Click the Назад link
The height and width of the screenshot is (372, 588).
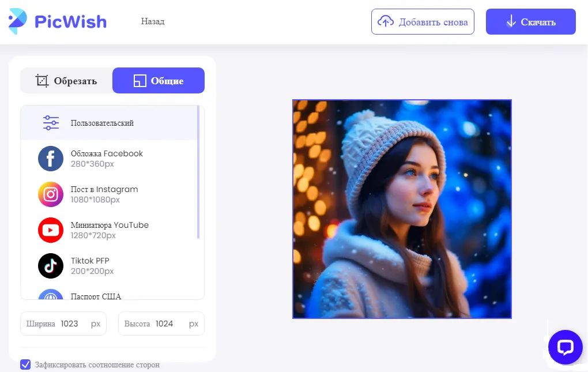tap(152, 21)
